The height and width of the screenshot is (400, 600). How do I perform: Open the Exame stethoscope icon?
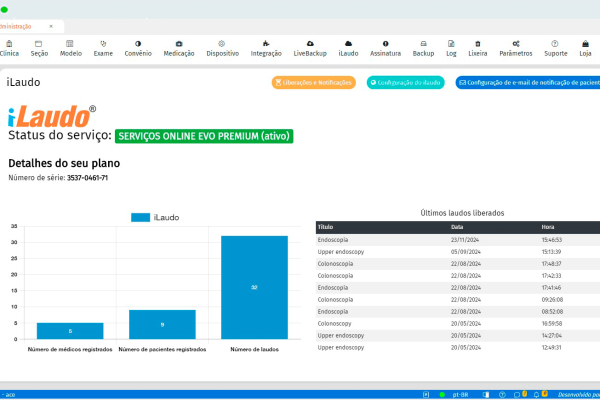[x=103, y=44]
